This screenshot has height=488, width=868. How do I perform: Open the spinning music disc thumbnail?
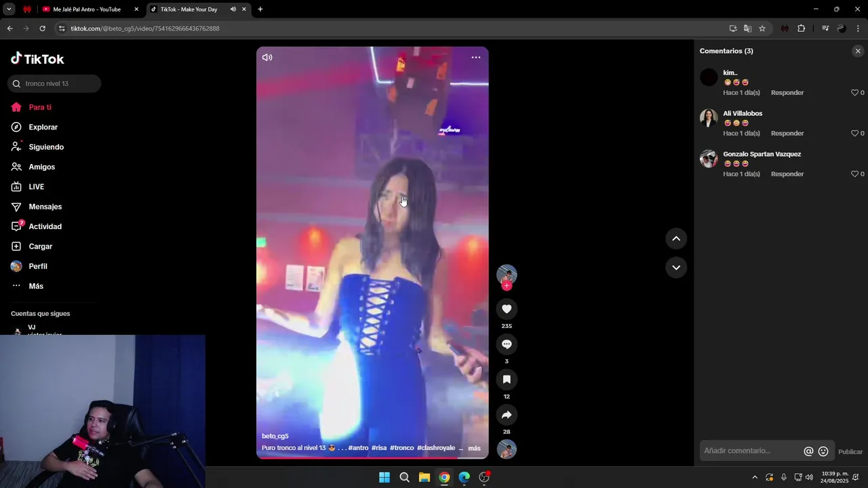coord(507,449)
